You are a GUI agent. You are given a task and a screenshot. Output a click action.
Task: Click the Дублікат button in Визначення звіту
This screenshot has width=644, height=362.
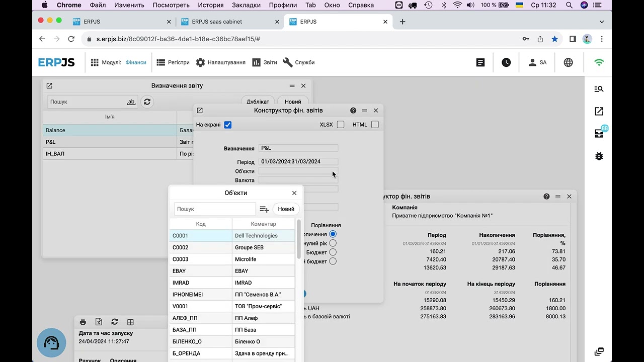258,102
